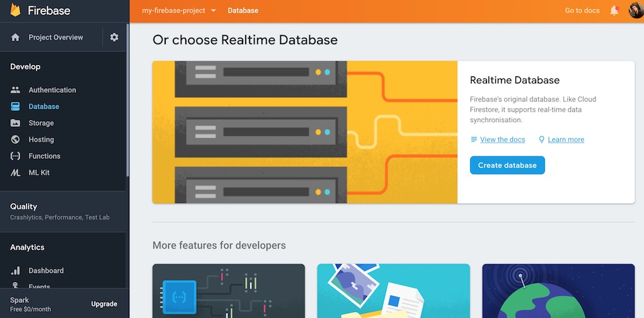Follow the Learn more link
The image size is (644, 318).
coord(566,139)
